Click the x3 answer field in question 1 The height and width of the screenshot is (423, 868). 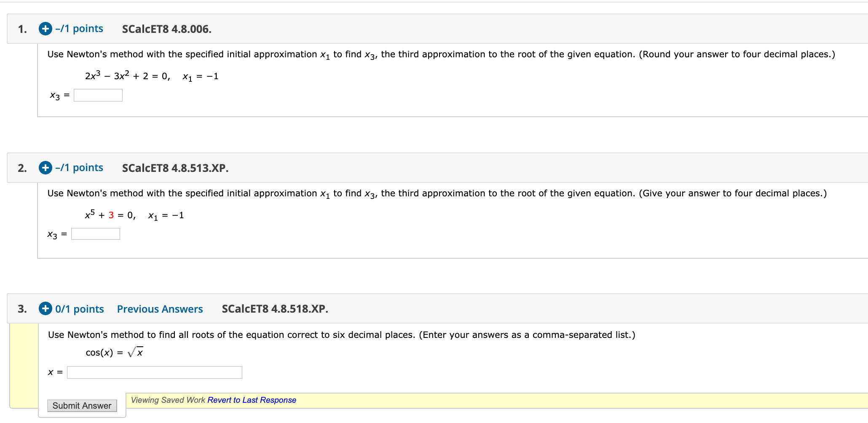(x=98, y=95)
